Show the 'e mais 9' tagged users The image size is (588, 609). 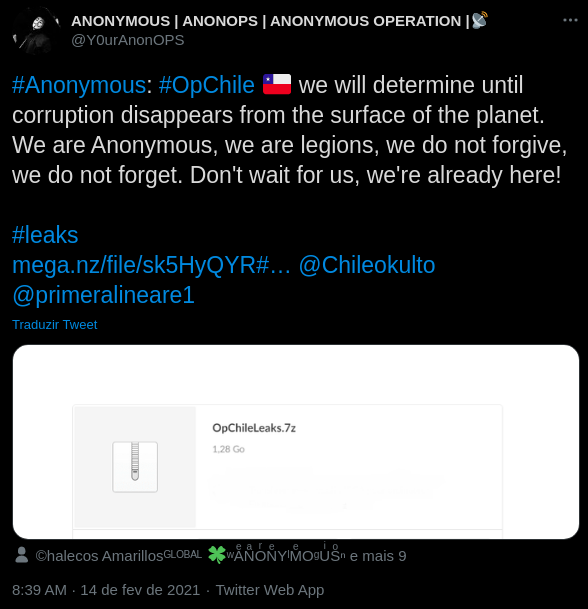378,556
